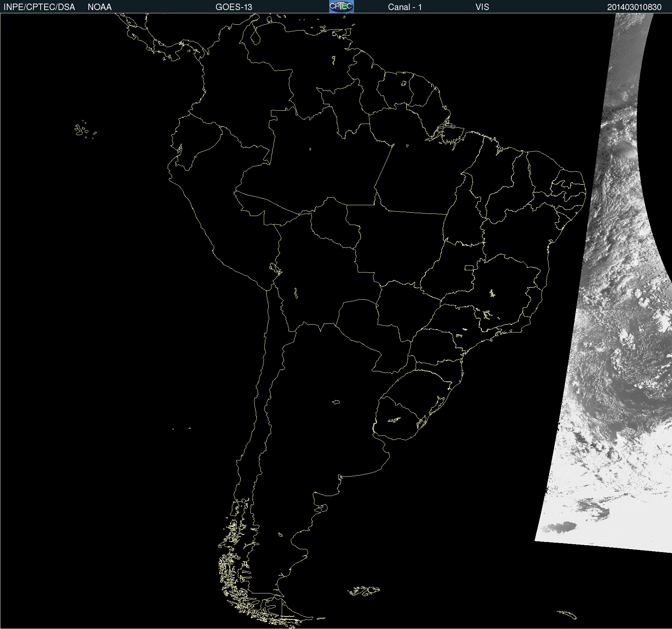Select the NOAA label in the header

[100, 7]
